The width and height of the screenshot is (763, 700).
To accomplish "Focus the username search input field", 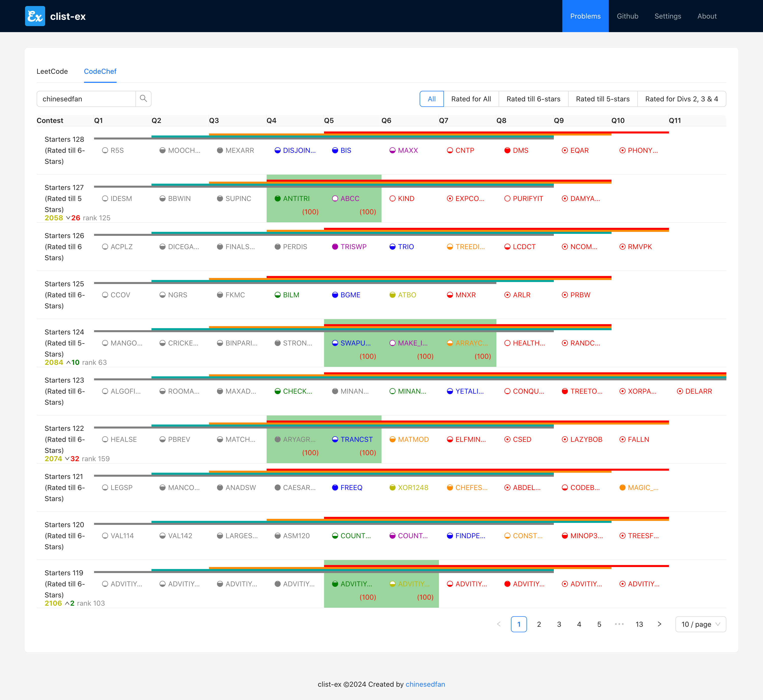I will coord(86,99).
